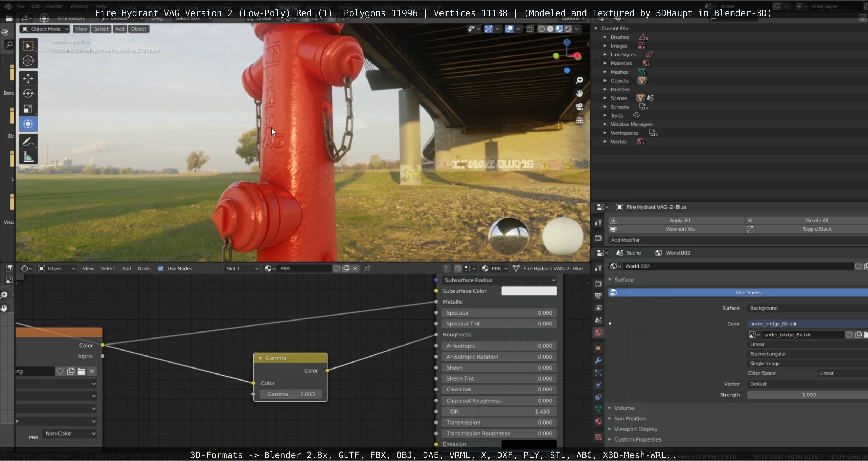Open the Modifier wrench properties tab

(598, 361)
